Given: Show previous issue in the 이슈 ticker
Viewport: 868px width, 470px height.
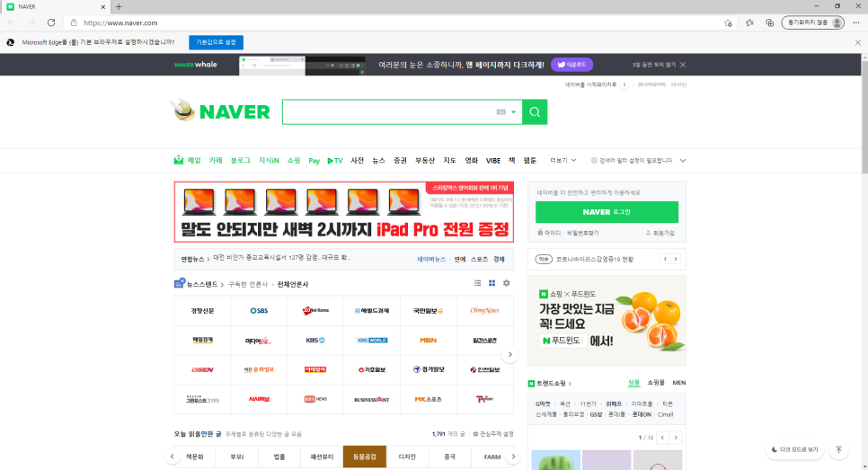Looking at the screenshot, I should (665, 259).
